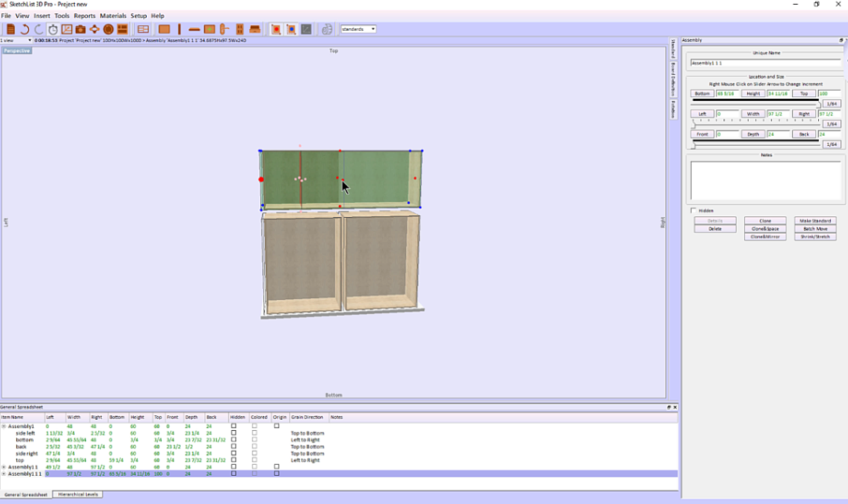848x504 pixels.
Task: Open the Reports menu
Action: pos(84,16)
